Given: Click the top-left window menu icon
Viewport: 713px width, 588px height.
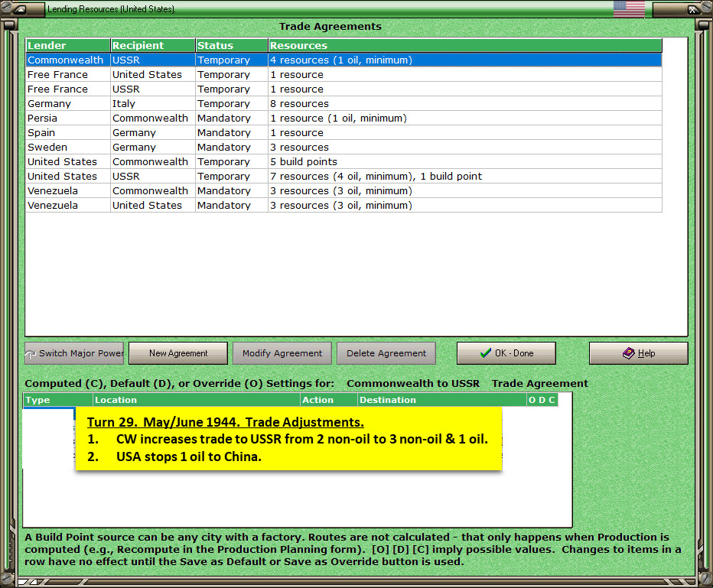Looking at the screenshot, I should 20,8.
